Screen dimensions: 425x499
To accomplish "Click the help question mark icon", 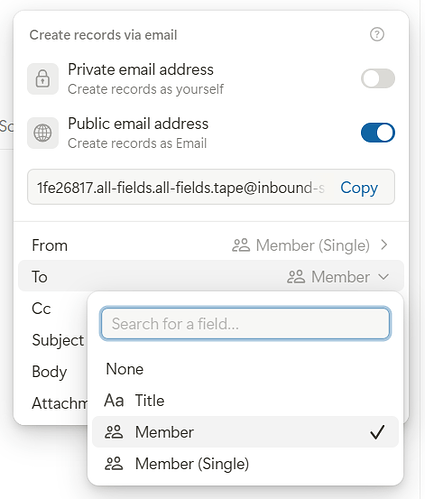I will [377, 34].
